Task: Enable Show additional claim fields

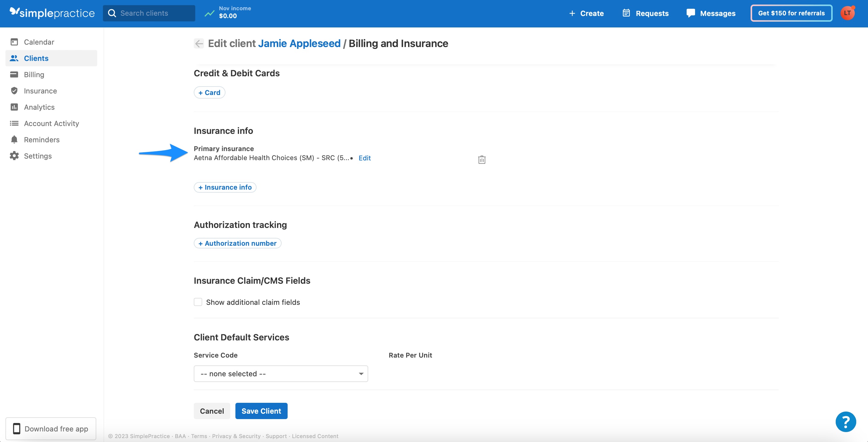Action: pos(198,302)
